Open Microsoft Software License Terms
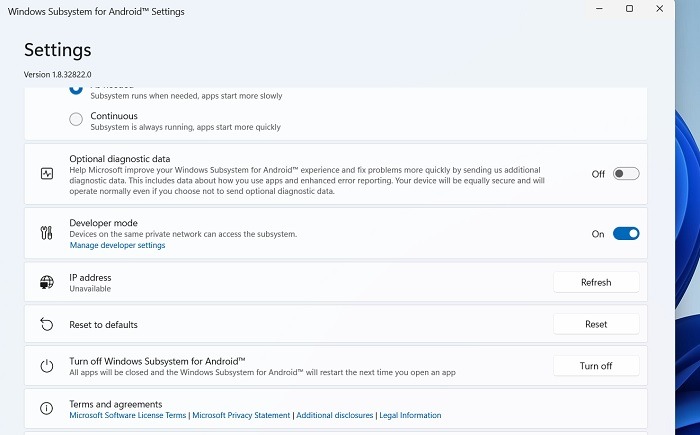 pyautogui.click(x=127, y=415)
